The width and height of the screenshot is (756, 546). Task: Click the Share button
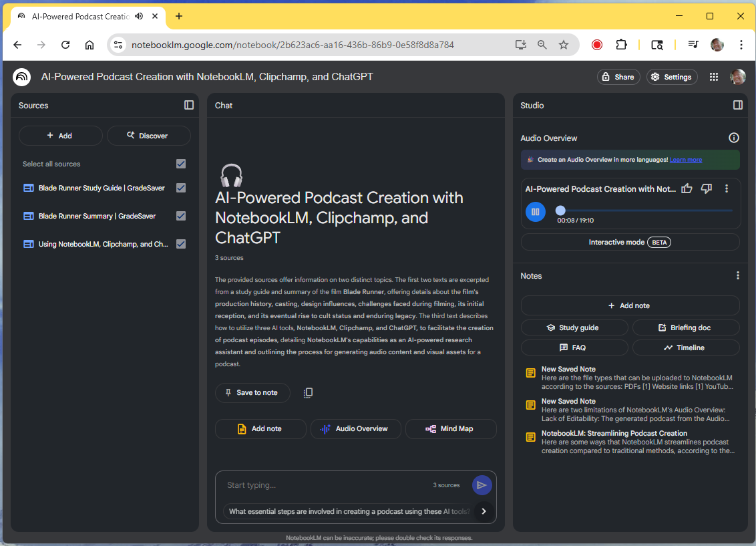coord(618,77)
